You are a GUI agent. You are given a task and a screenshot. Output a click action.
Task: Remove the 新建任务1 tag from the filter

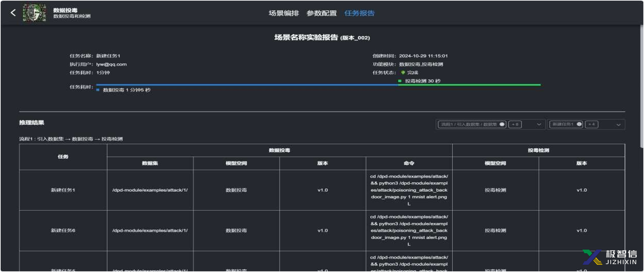[579, 124]
